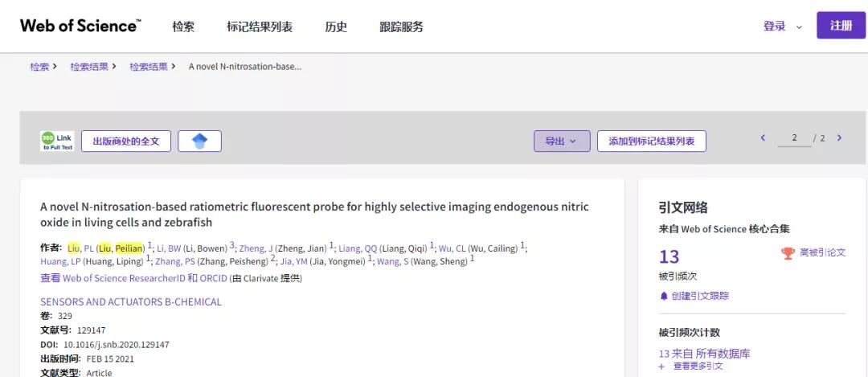Click the record page number input field
Screen dimensions: 868x377
(x=794, y=138)
